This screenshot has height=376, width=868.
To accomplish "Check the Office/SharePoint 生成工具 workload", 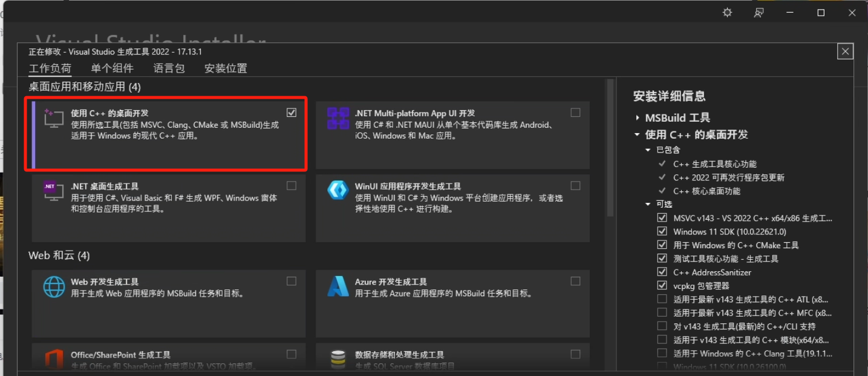I will point(292,354).
